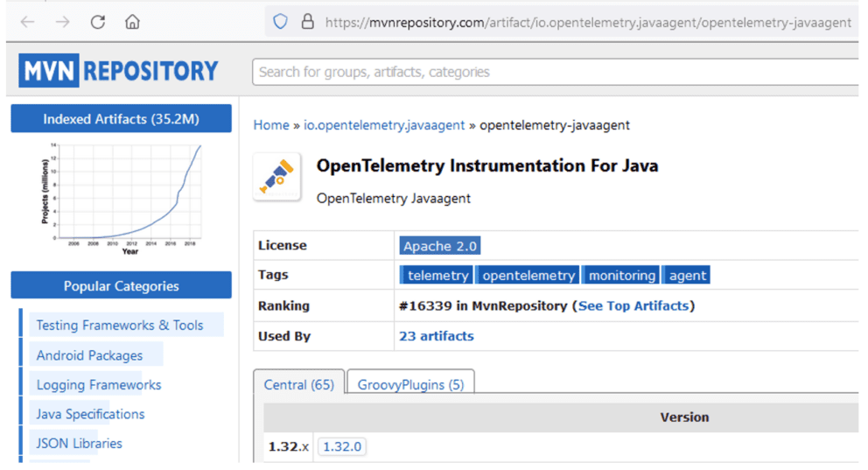Click the Indexed Artifacts growth chart
Screen dimensions: 868x470
click(x=121, y=194)
